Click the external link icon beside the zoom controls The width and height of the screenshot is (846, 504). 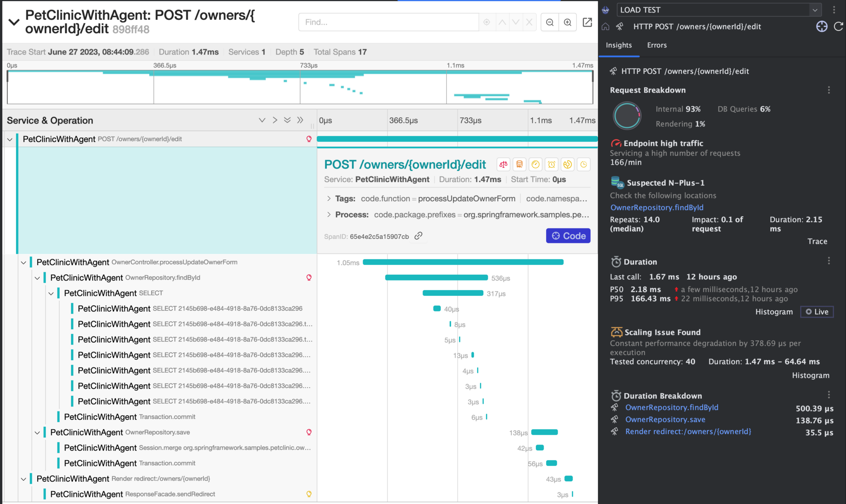[x=587, y=22]
